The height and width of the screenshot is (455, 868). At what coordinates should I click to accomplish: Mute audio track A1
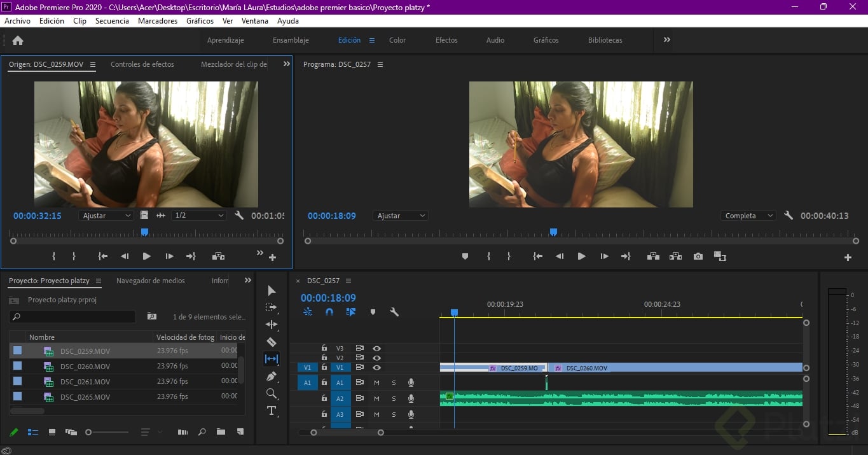376,382
